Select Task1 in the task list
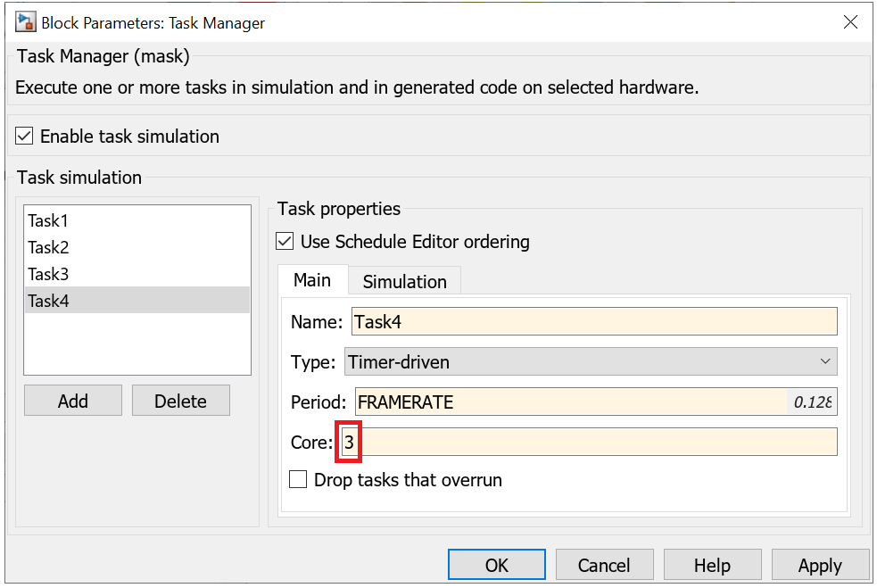 click(x=48, y=220)
